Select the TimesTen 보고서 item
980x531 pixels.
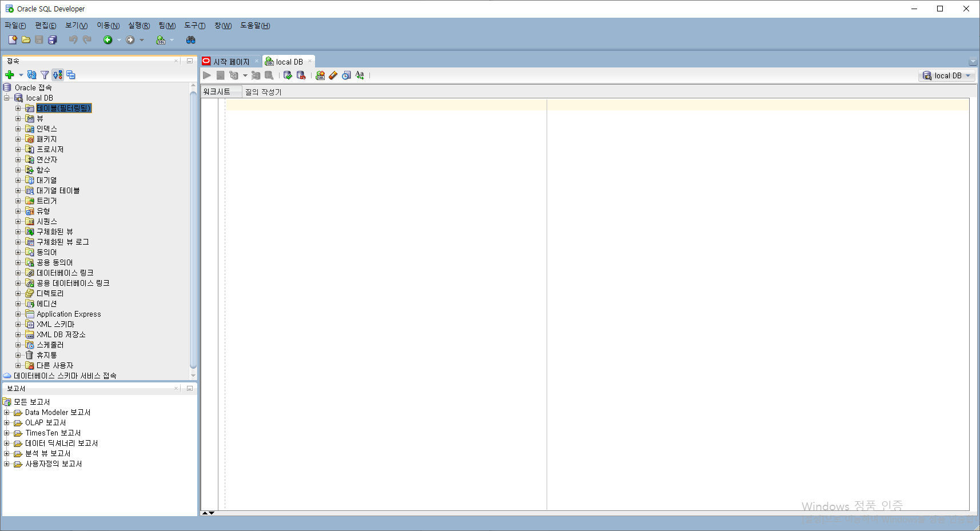[x=53, y=433]
